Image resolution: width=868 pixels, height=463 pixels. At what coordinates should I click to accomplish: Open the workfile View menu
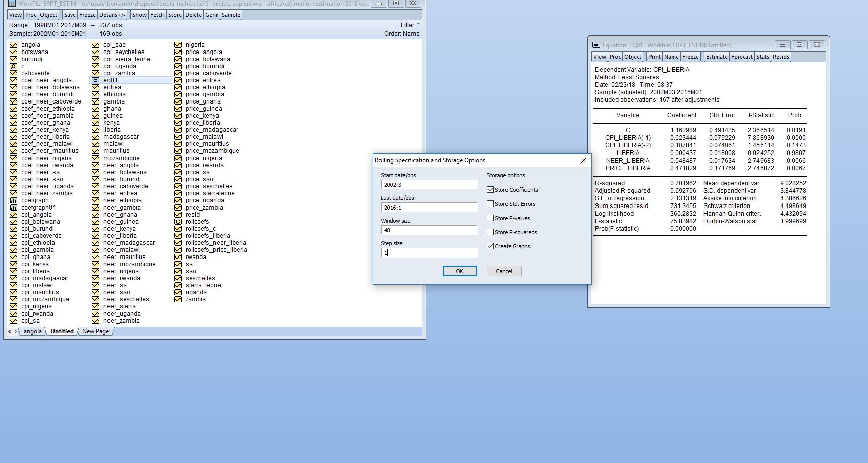coord(15,15)
